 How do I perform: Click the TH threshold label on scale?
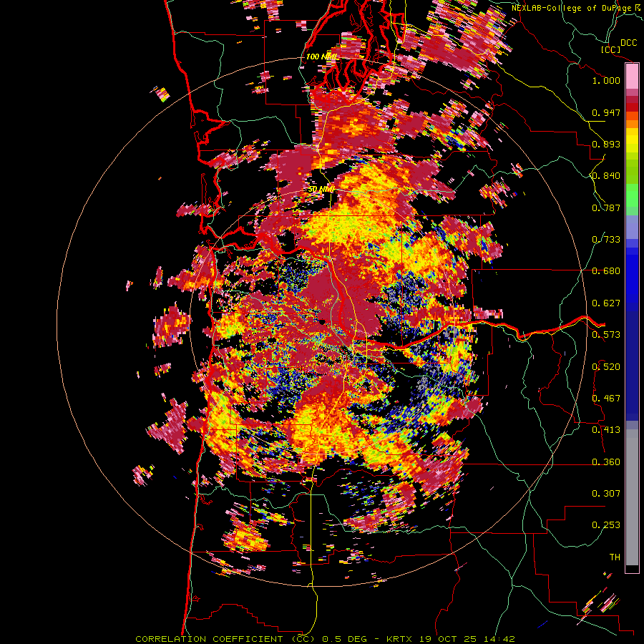[x=615, y=557]
